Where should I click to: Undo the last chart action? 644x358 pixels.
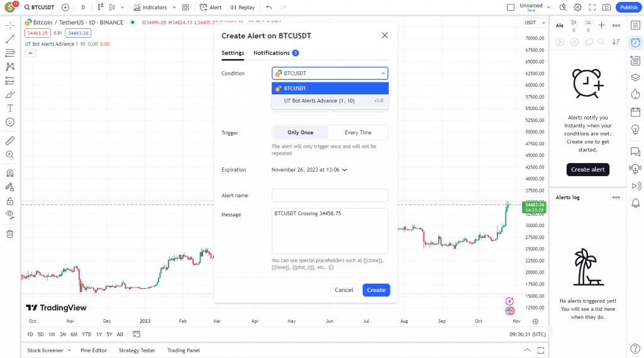(x=269, y=8)
